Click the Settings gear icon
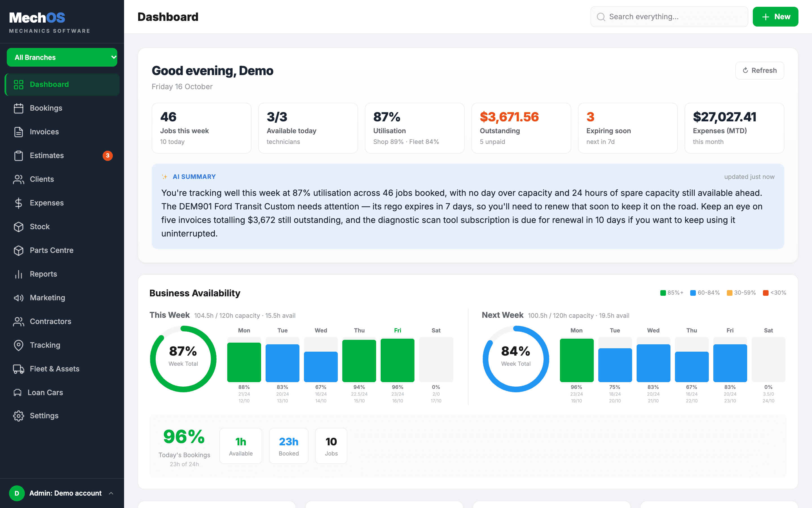The image size is (812, 508). [18, 416]
